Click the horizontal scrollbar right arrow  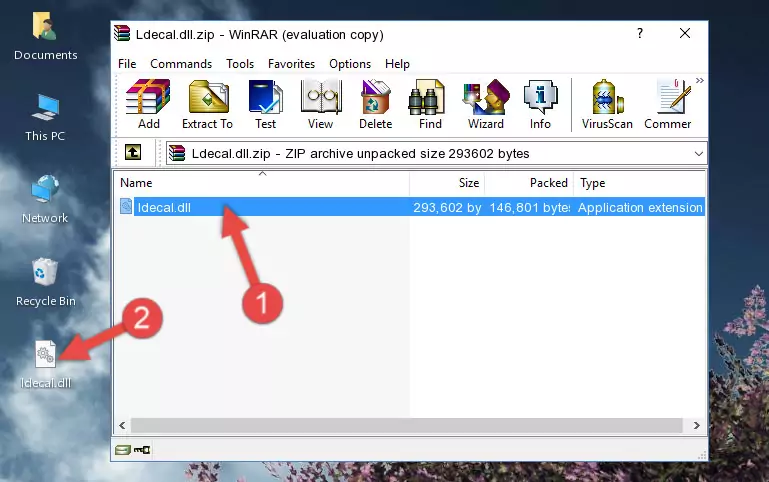tap(696, 425)
